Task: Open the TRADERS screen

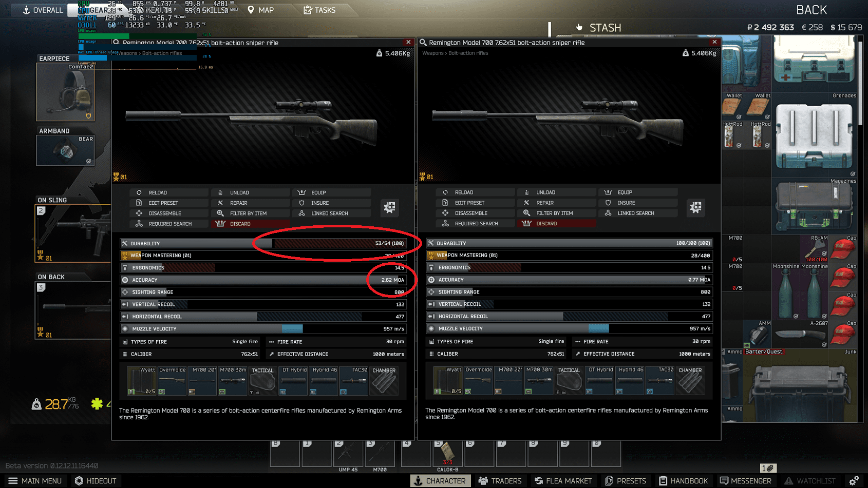Action: [x=500, y=481]
